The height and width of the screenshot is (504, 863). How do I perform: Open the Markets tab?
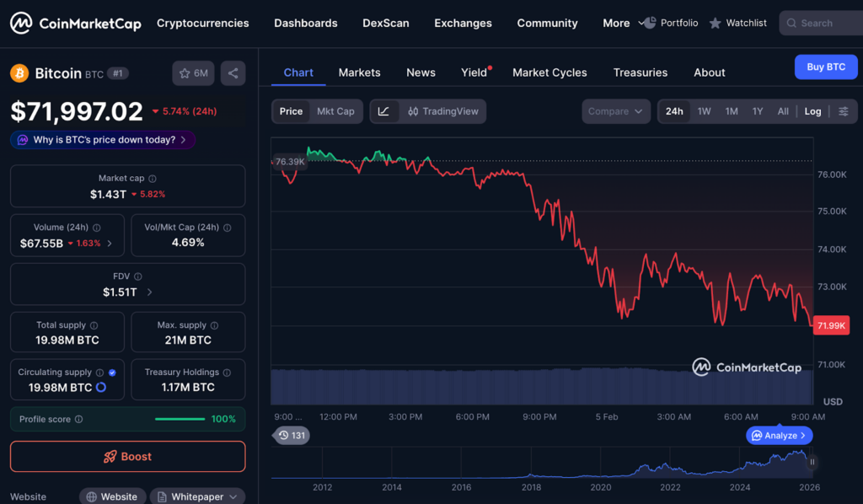click(x=359, y=72)
